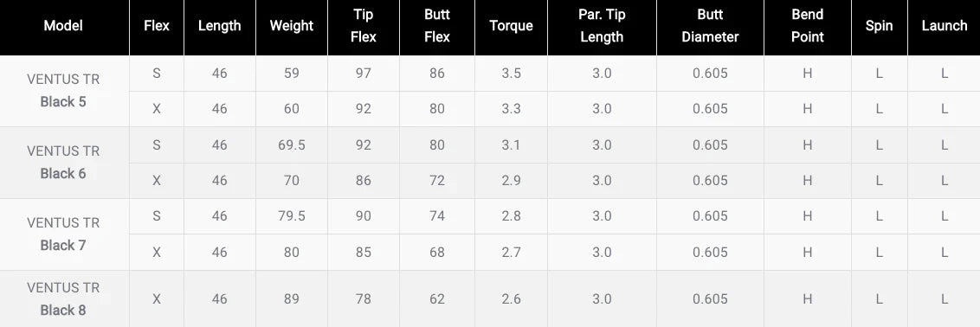Click the VENTUS TR Black 5 model cell
Viewport: 980px width, 327px height.
pos(63,91)
